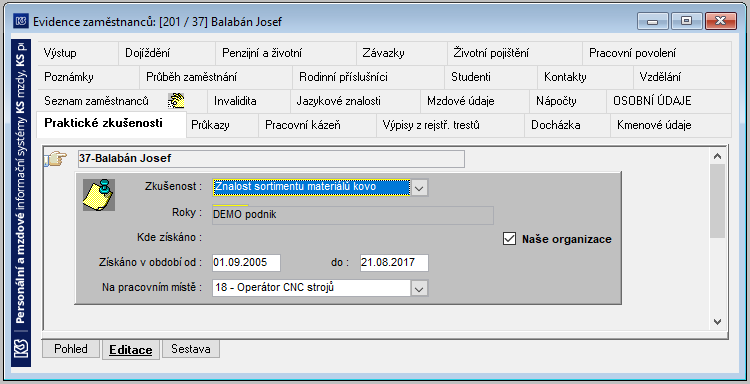Click the end date field 21.08.2017

(x=394, y=263)
